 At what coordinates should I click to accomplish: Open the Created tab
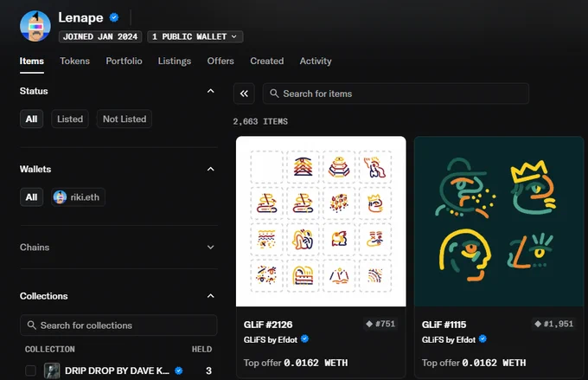[267, 61]
